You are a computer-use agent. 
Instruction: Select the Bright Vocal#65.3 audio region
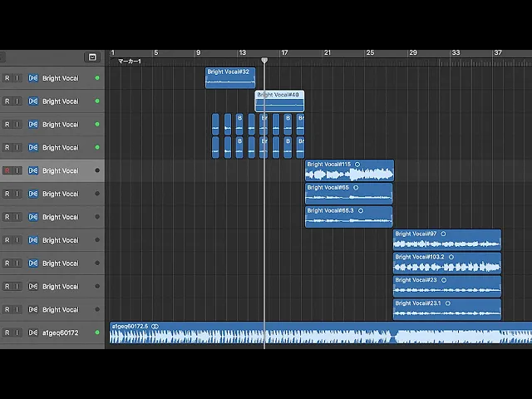349,217
